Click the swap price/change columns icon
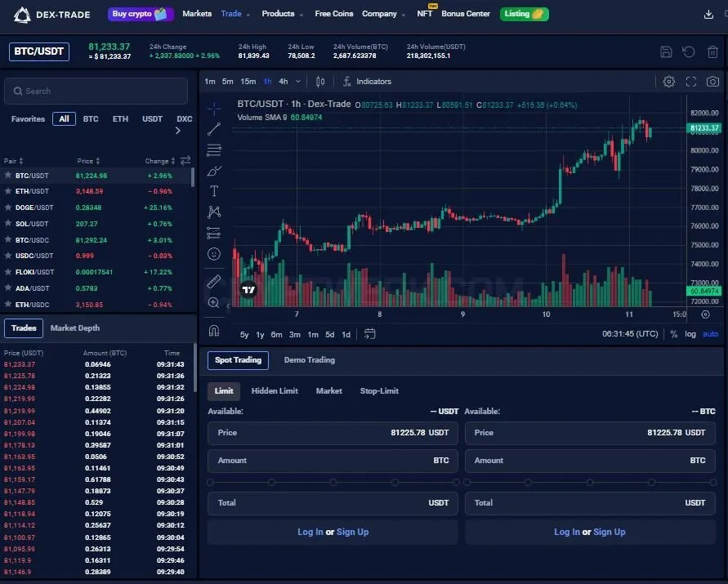This screenshot has width=728, height=584. pos(185,161)
